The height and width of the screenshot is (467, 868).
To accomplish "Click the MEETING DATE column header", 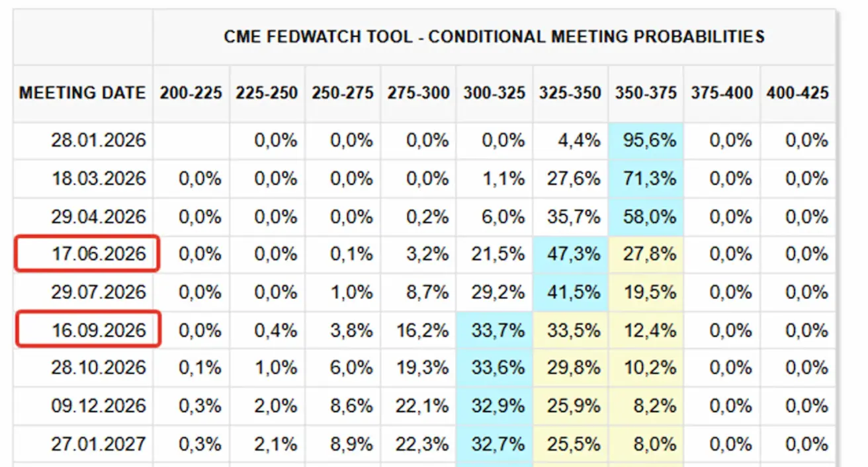I will click(83, 93).
